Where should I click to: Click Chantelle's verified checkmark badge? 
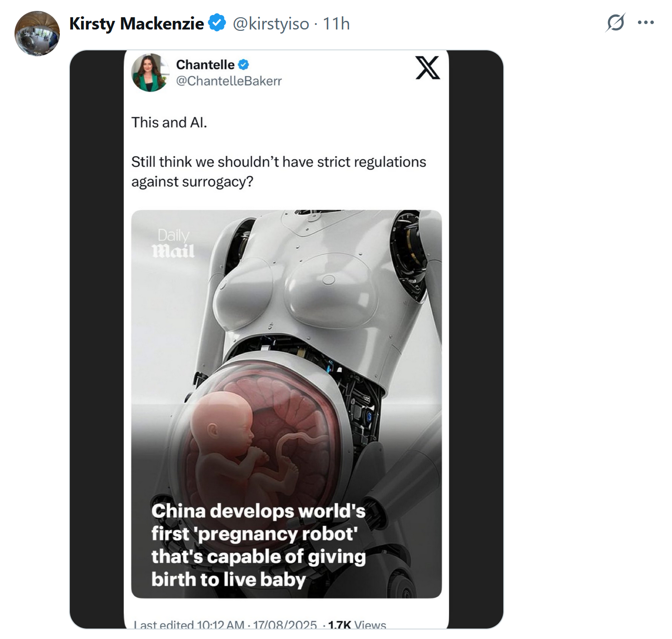243,65
